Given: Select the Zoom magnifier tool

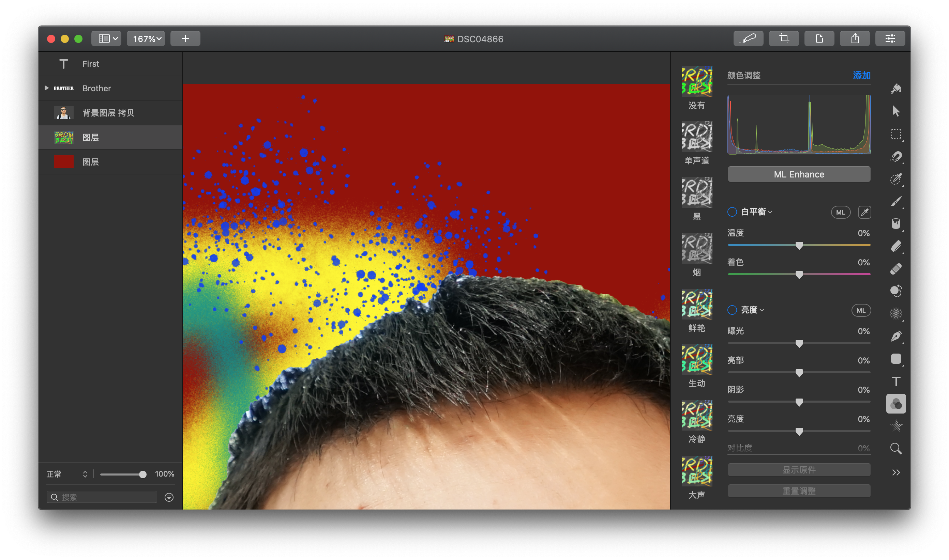Looking at the screenshot, I should (x=896, y=449).
